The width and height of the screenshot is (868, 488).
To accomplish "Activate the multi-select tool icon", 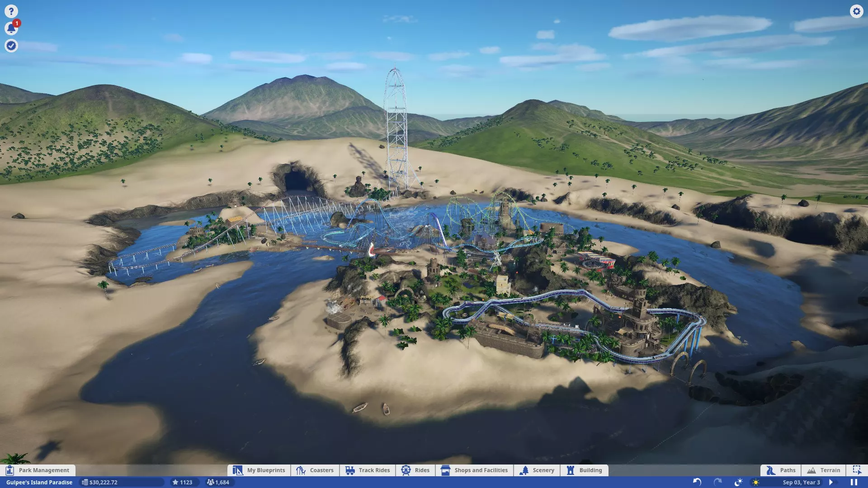I will [856, 470].
